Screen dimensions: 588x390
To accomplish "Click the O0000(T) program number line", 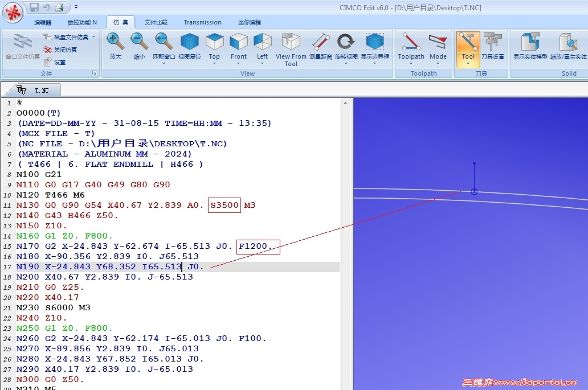I will pos(38,113).
